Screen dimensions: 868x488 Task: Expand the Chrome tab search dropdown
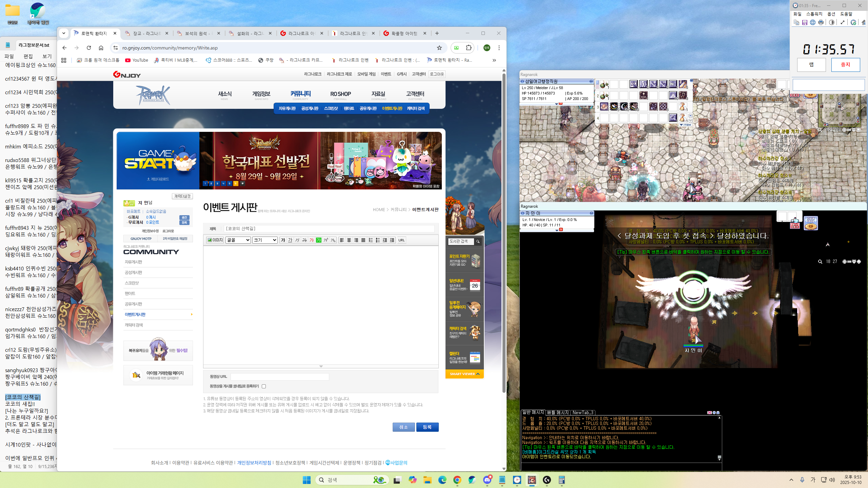(x=64, y=33)
